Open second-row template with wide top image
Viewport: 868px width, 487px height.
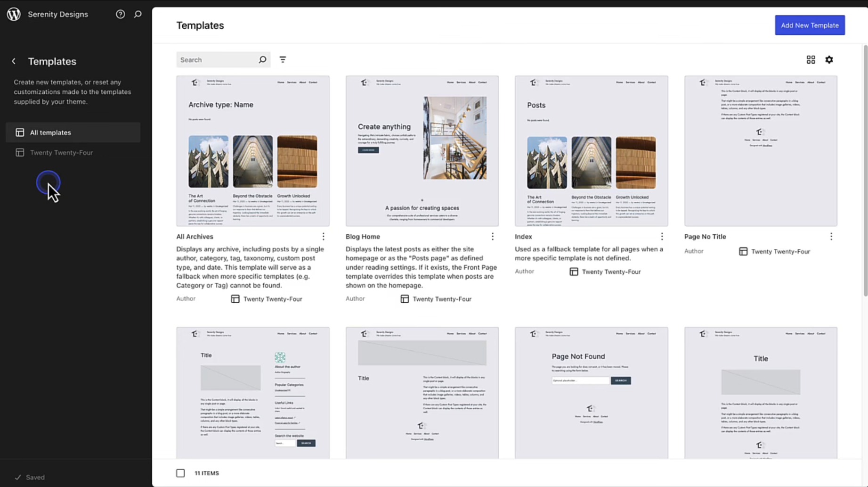tap(422, 393)
